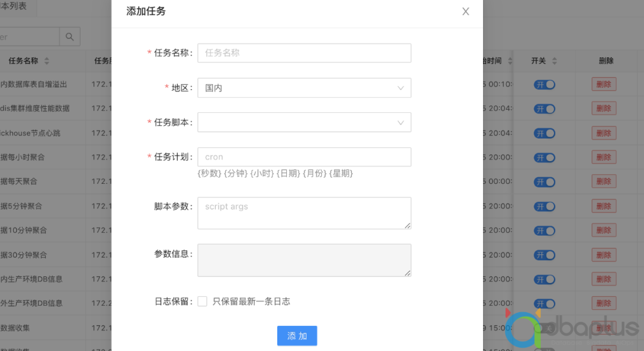644x351 pixels.
Task: Toggle off the switch for clickhouse节点心跳
Action: 544,133
